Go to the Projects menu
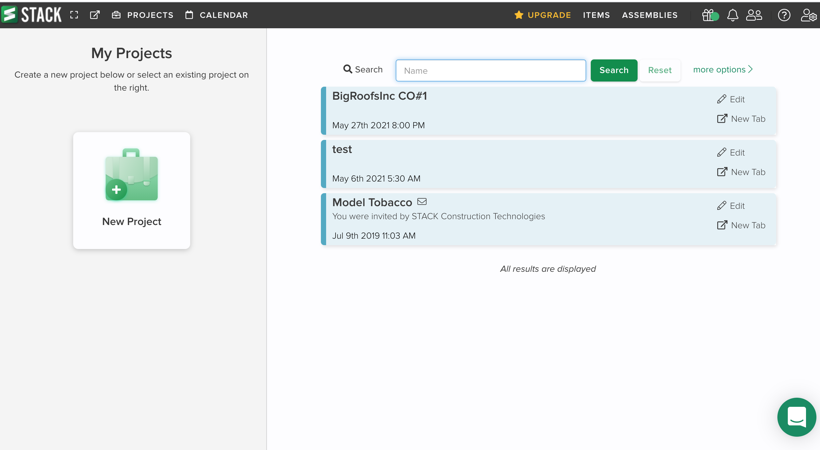This screenshot has width=820, height=450. 142,15
